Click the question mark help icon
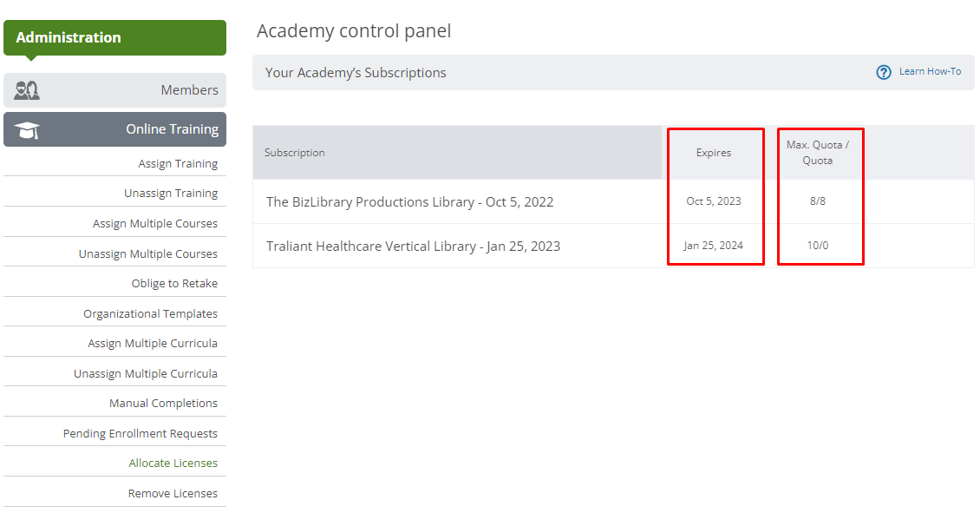 tap(883, 73)
